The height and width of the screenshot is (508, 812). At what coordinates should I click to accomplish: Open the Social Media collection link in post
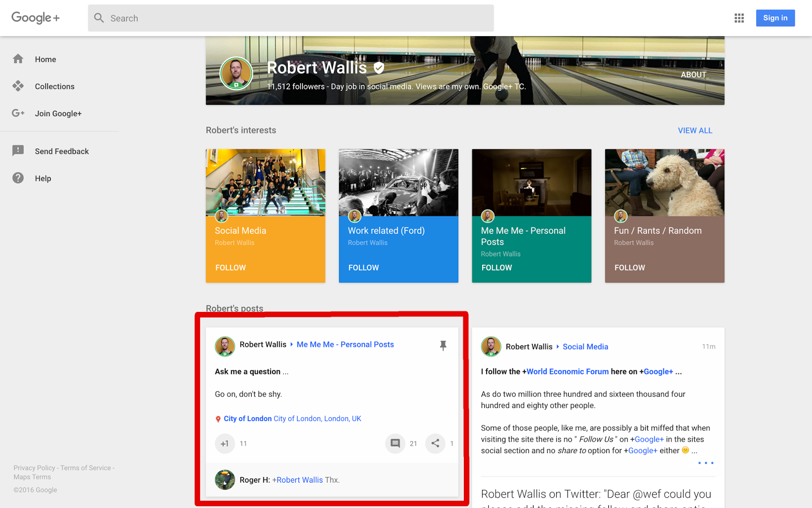[x=585, y=346]
